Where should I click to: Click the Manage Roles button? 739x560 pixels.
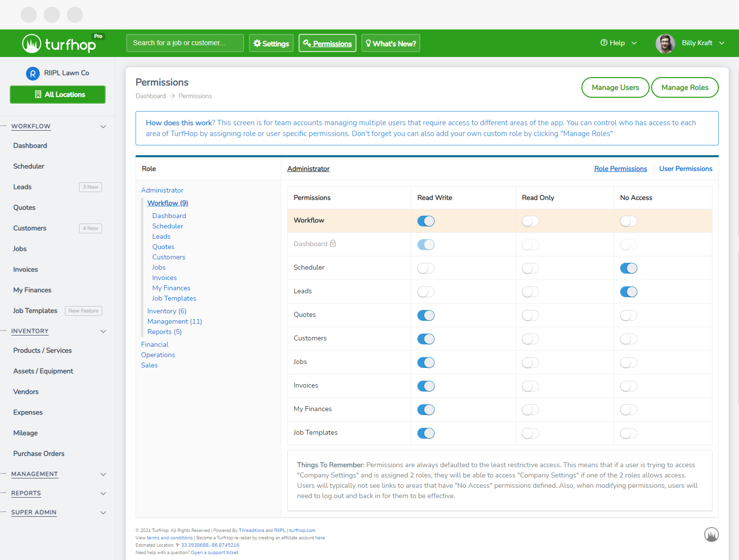click(x=684, y=87)
